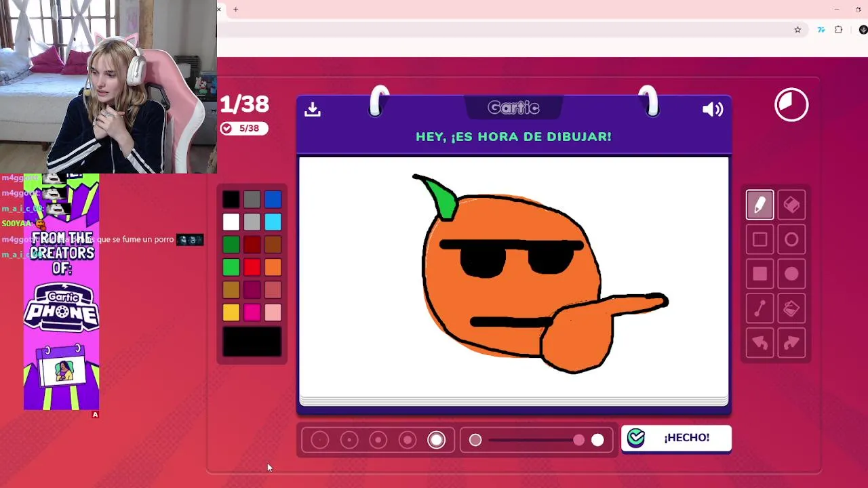Click the dark round extension icon
Screen dimensions: 868x488
[x=863, y=30]
